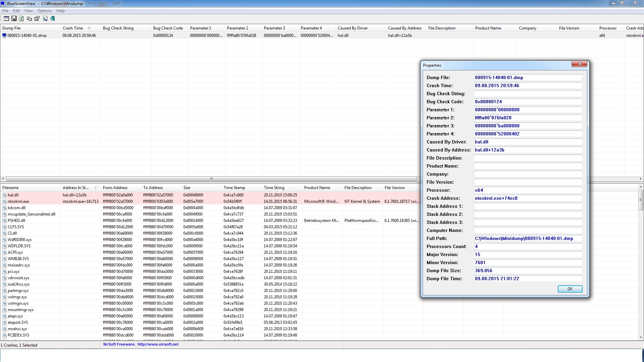Click the Refresh toolbar icon
The width and height of the screenshot is (644, 362).
coord(21,19)
